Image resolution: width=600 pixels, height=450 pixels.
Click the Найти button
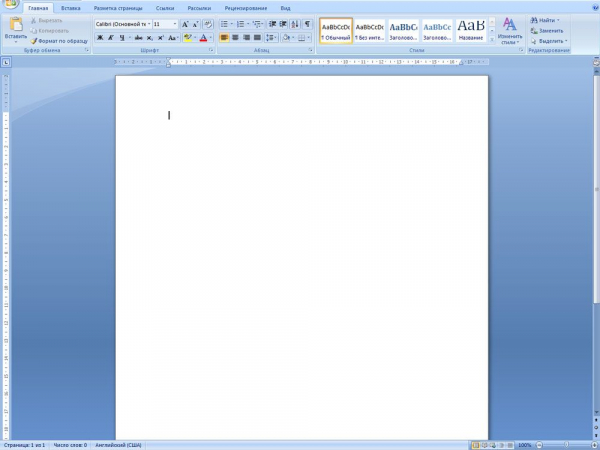(x=545, y=20)
